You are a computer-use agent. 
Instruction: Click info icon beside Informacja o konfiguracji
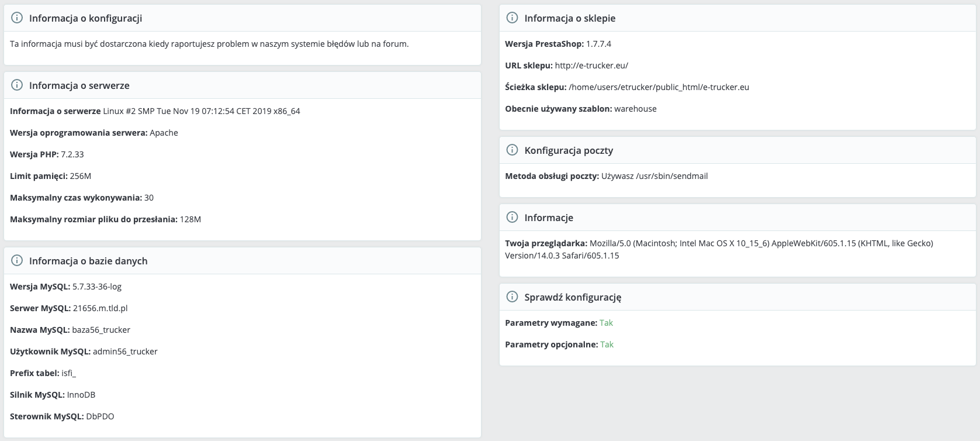(17, 18)
